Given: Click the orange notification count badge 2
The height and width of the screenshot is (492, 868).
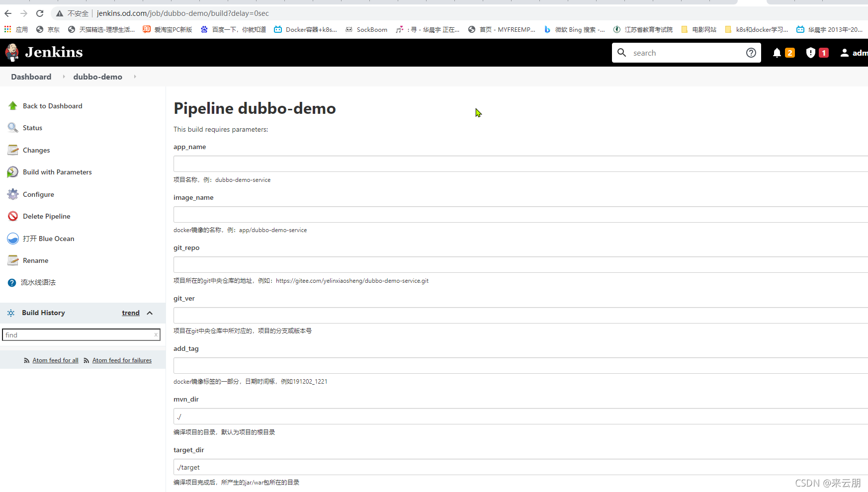Looking at the screenshot, I should pyautogui.click(x=789, y=53).
